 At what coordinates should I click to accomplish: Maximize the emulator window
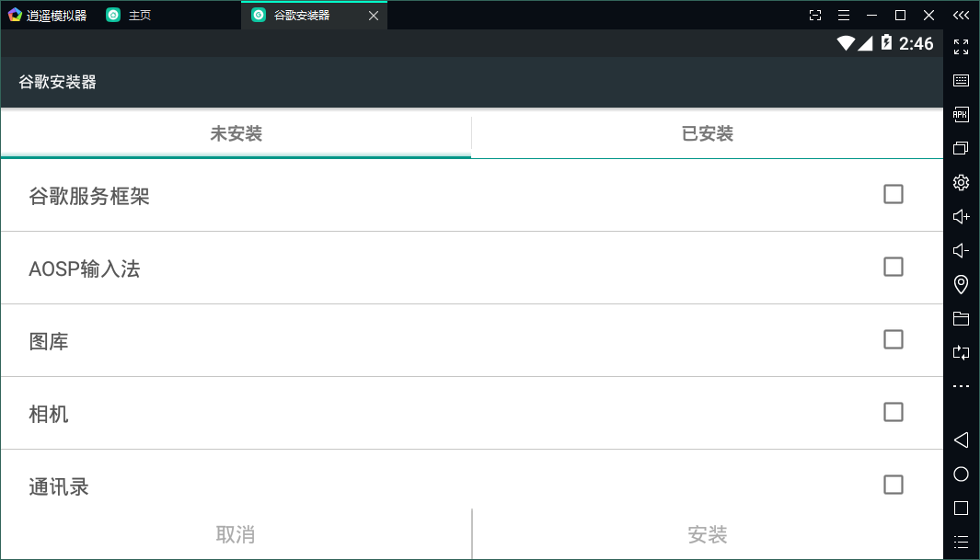tap(900, 15)
